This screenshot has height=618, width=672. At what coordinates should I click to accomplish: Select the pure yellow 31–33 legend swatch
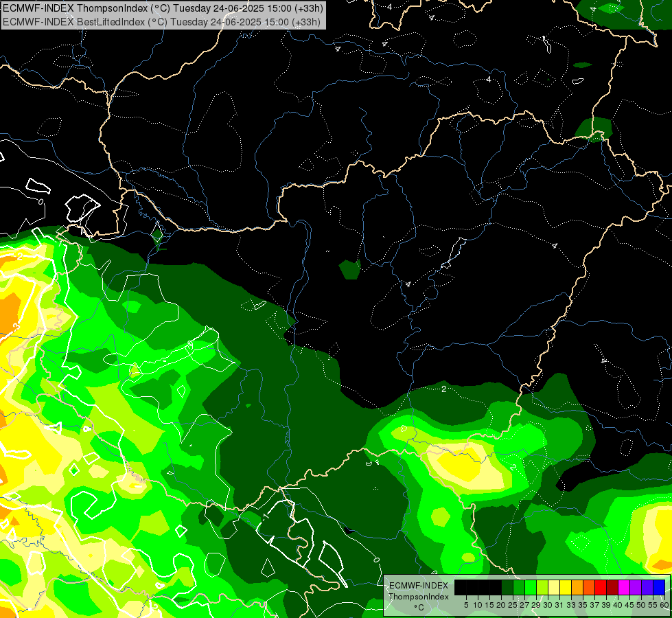point(566,587)
